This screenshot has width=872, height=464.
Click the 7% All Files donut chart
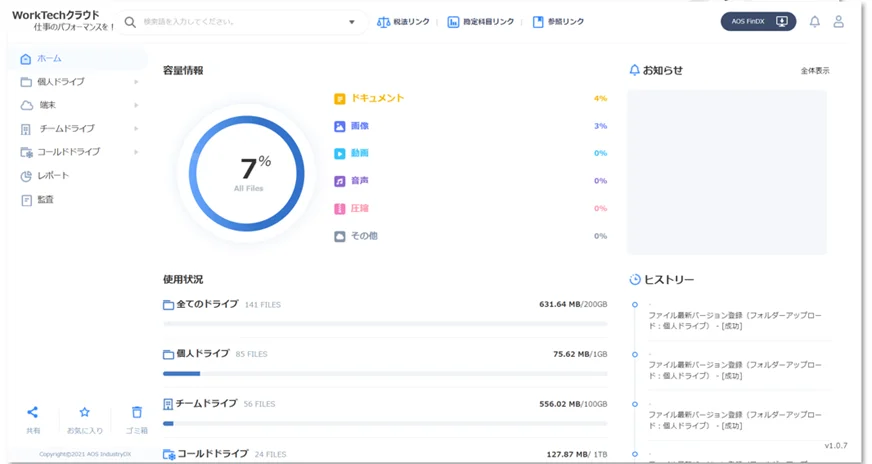(247, 174)
